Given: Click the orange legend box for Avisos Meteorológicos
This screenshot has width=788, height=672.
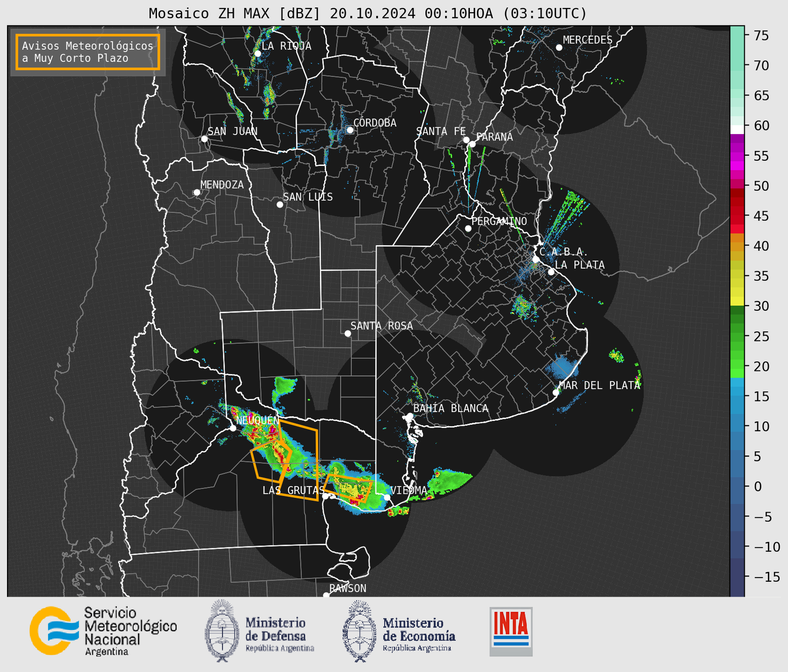Looking at the screenshot, I should coord(88,52).
